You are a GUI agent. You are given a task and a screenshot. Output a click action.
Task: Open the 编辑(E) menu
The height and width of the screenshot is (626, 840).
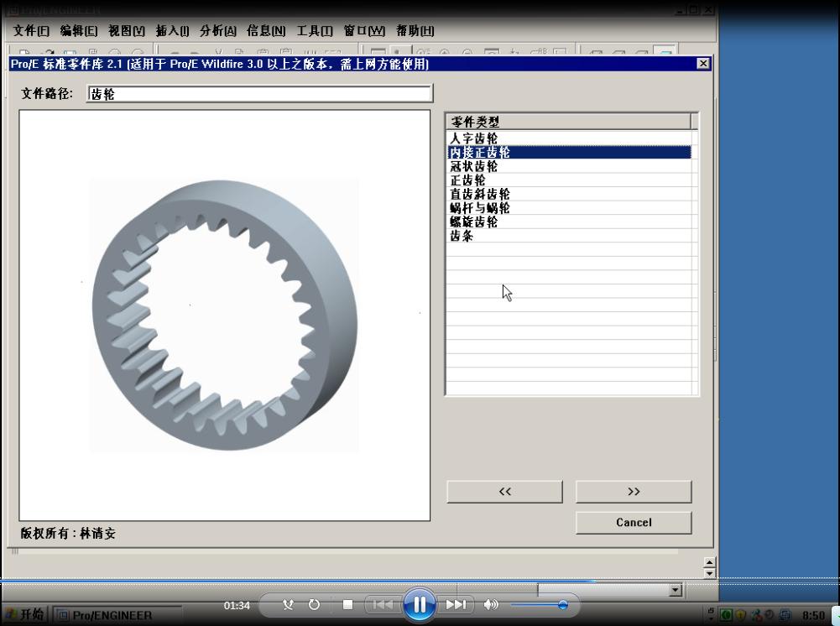pyautogui.click(x=79, y=30)
